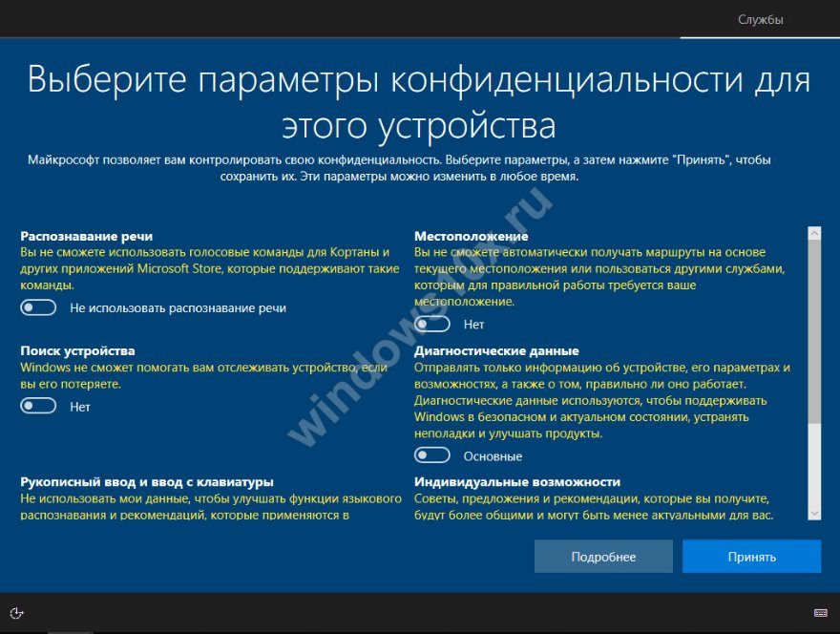
Task: Select the Службы tab
Action: point(760,19)
